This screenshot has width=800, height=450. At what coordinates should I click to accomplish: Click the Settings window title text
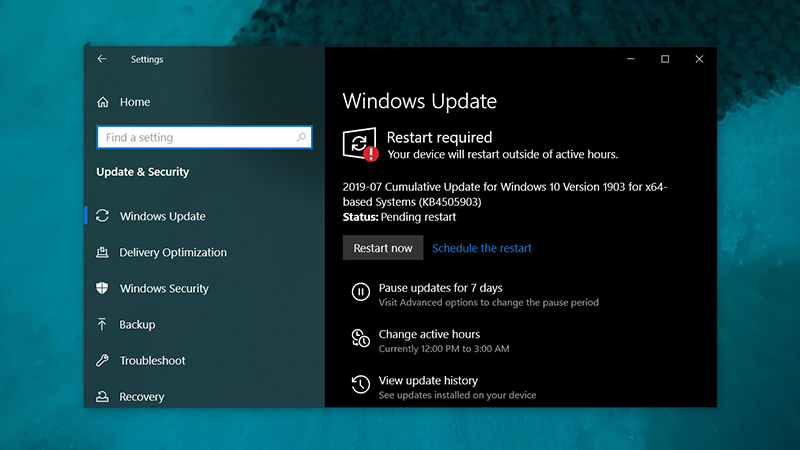(147, 60)
